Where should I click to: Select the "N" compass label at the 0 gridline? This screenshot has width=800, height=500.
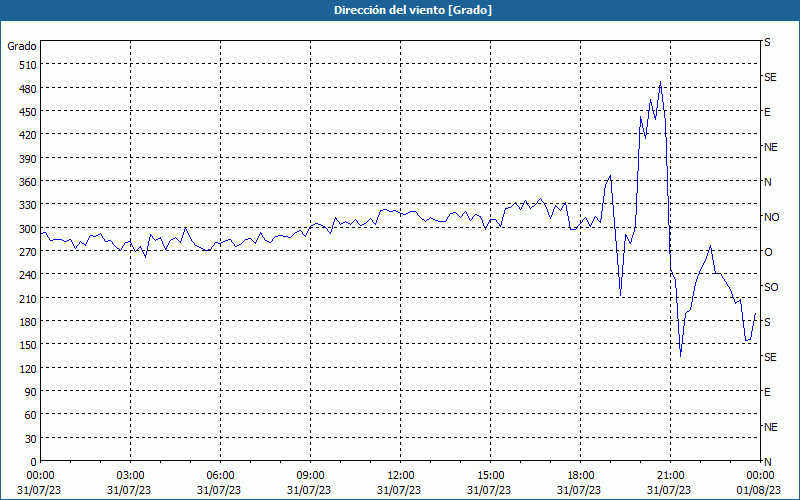[x=767, y=462]
